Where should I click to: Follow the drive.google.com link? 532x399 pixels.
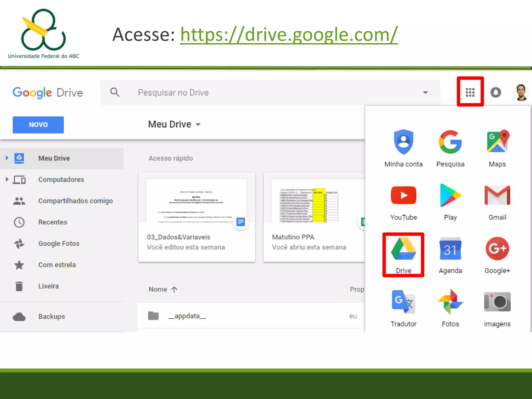[289, 34]
